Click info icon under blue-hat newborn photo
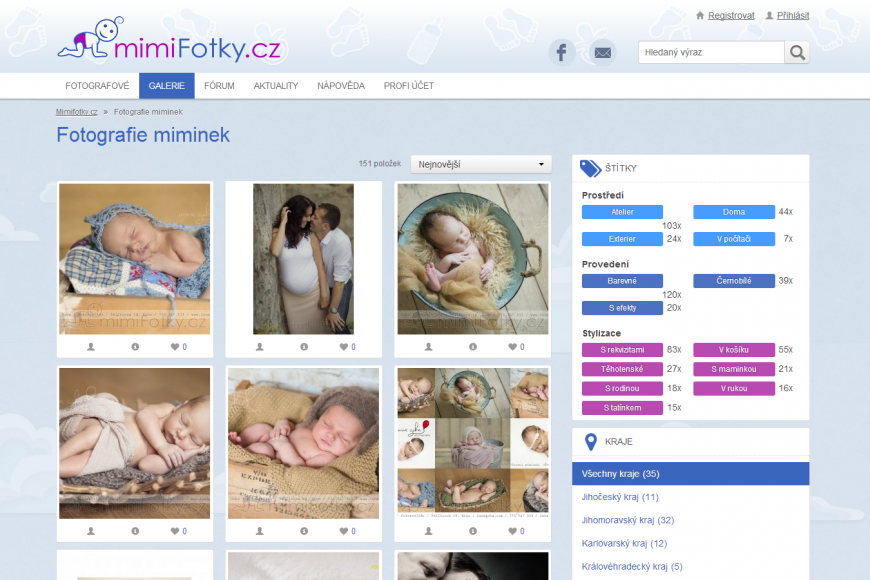The image size is (870, 580). pyautogui.click(x=135, y=347)
